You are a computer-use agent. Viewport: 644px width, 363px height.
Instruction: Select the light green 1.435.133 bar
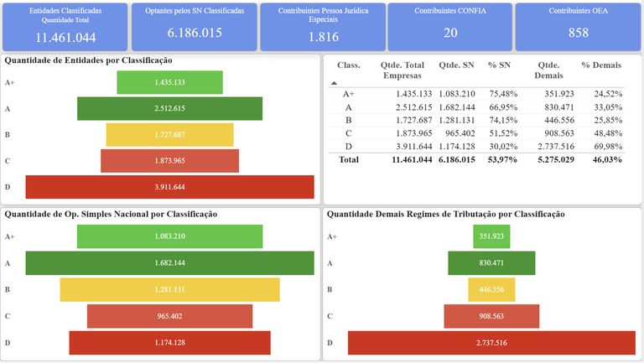pos(169,82)
